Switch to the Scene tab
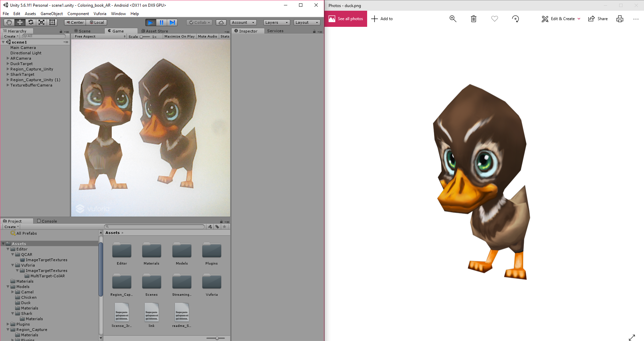 83,31
